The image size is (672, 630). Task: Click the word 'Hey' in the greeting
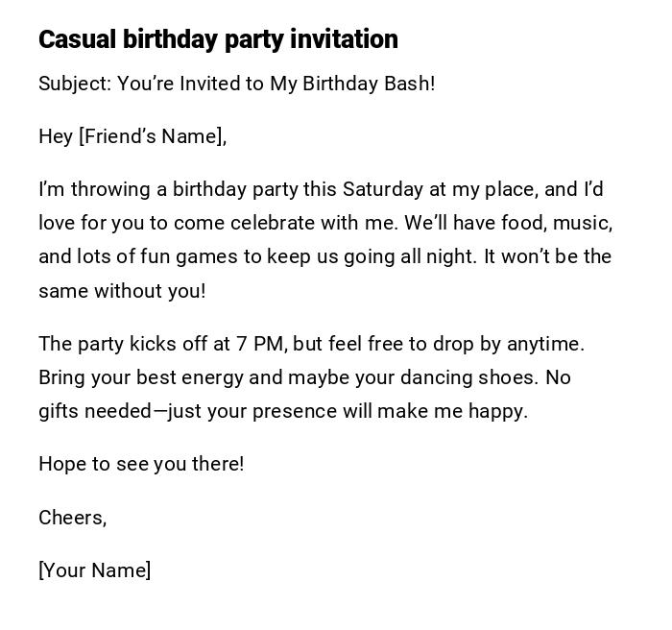point(56,136)
